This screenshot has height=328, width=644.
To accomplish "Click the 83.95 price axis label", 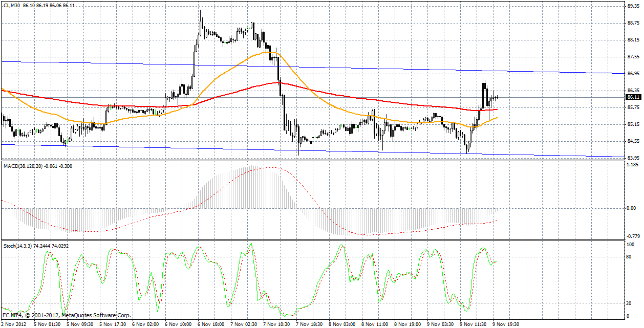I will coord(633,158).
